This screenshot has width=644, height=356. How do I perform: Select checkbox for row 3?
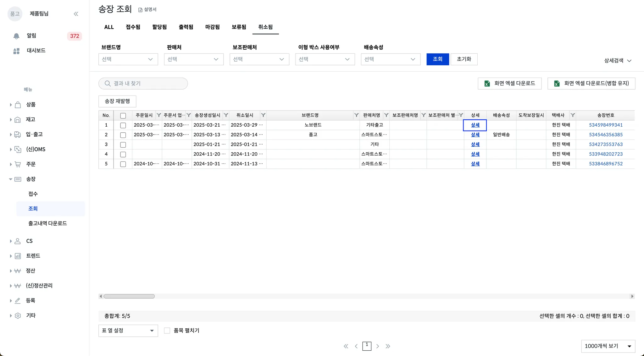click(x=123, y=145)
